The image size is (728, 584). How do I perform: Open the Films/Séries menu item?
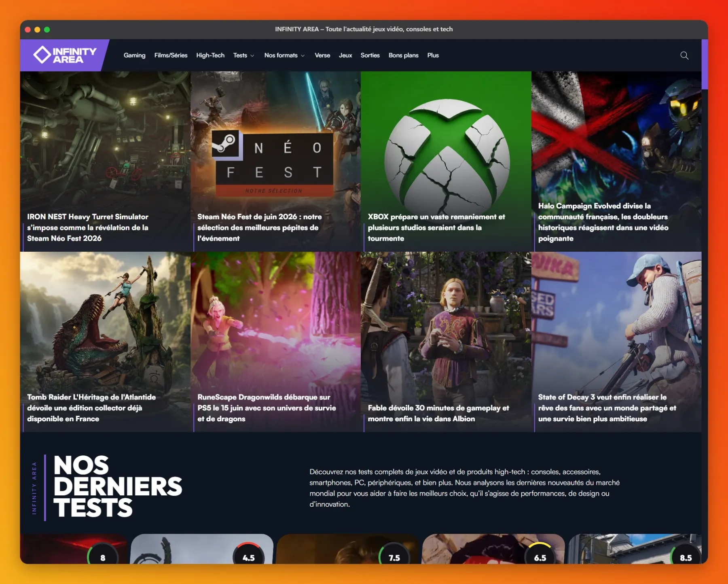[171, 55]
